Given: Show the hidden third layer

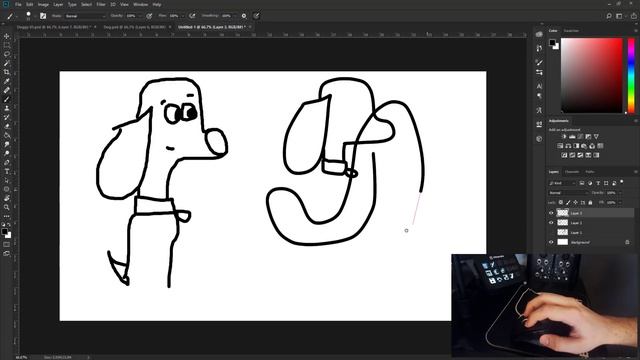Looking at the screenshot, I should tap(551, 232).
